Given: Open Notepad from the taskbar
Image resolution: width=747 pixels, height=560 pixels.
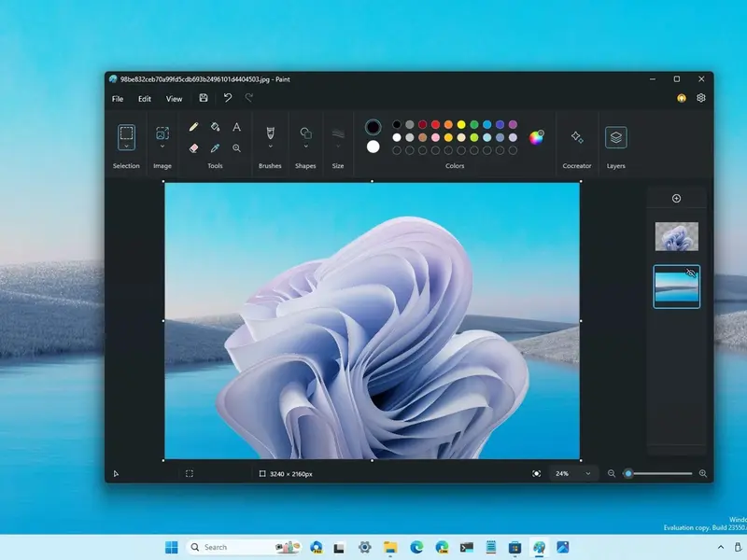Looking at the screenshot, I should [491, 547].
